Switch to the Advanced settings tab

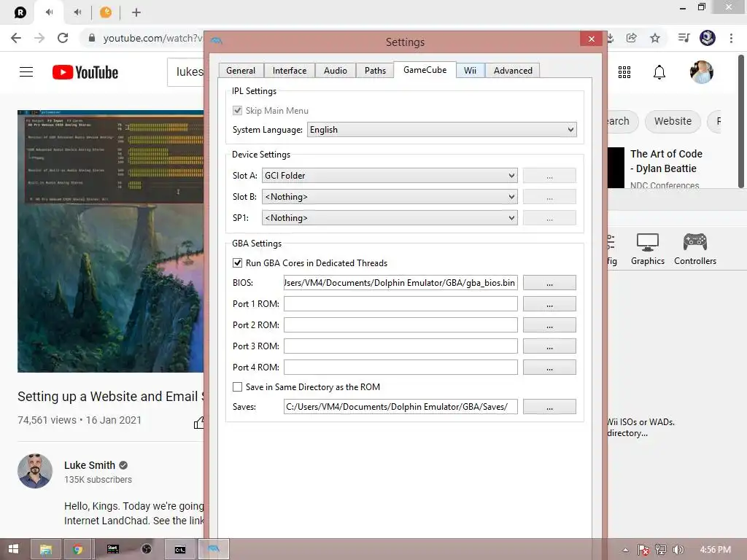pyautogui.click(x=513, y=71)
